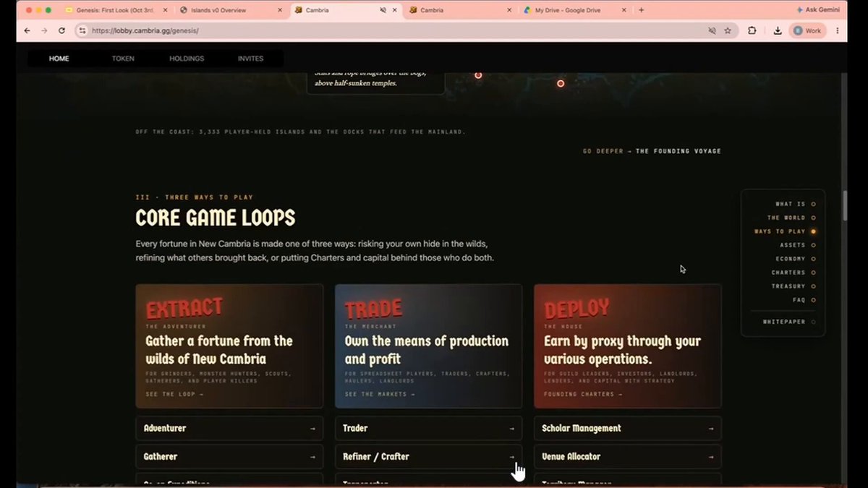Switch to the Islands v0 Overview tab
868x488 pixels.
coord(231,10)
